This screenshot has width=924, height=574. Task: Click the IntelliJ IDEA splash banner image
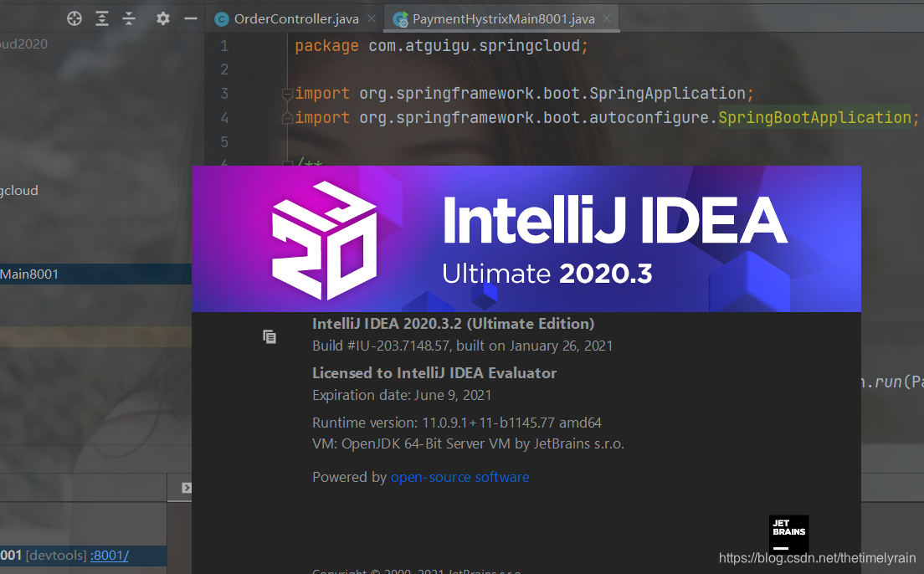click(526, 238)
